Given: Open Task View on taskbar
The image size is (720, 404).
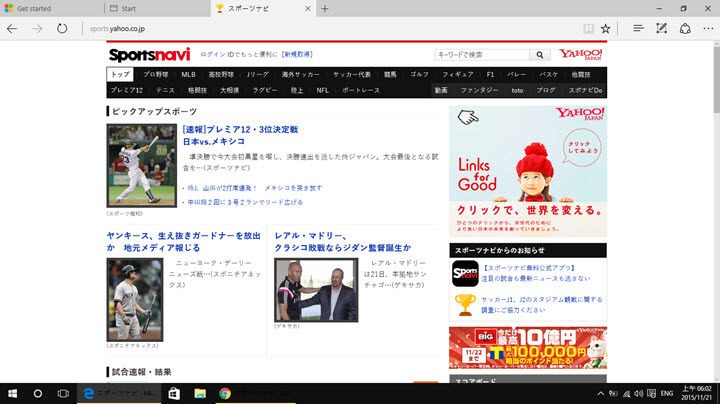Looking at the screenshot, I should coord(63,393).
